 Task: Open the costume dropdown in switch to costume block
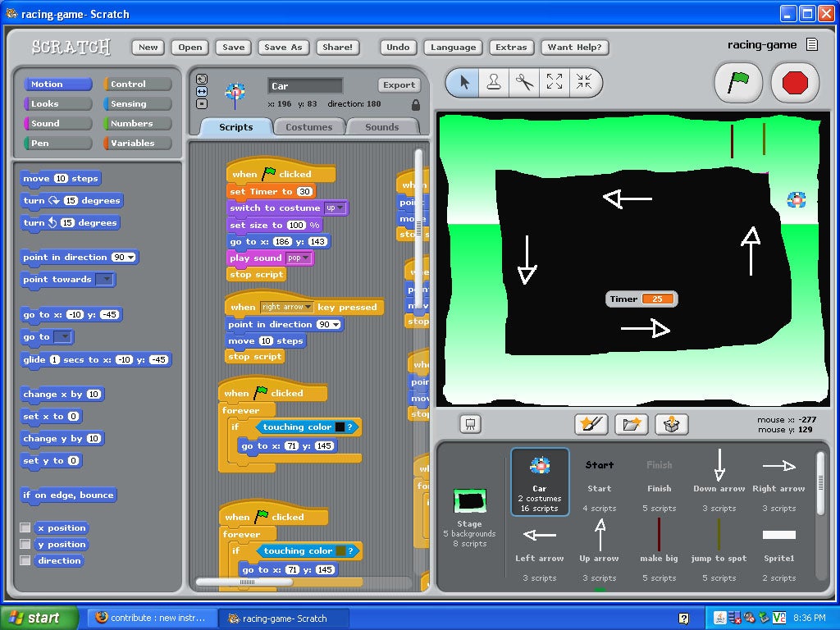click(x=338, y=208)
